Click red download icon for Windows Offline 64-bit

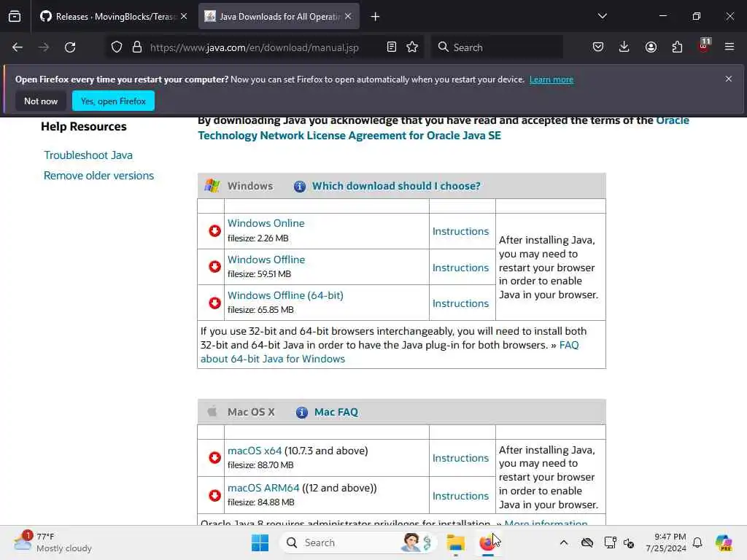[x=215, y=303]
